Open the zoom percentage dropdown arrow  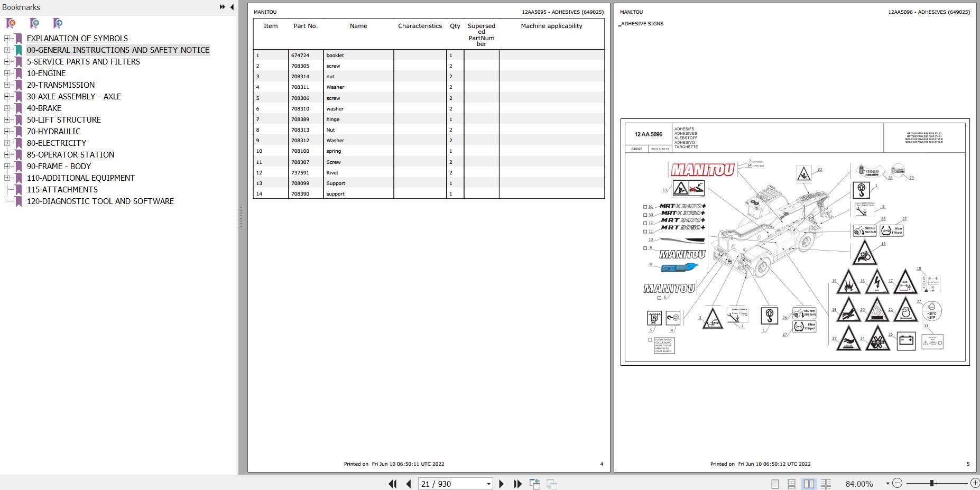point(887,484)
